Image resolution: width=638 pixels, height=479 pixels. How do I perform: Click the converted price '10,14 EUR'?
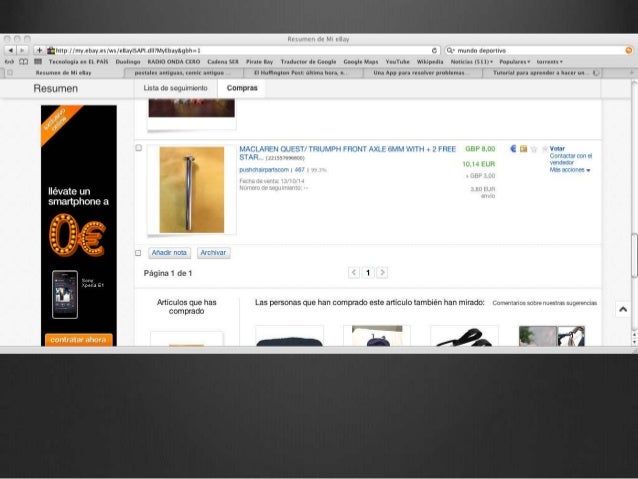click(478, 164)
